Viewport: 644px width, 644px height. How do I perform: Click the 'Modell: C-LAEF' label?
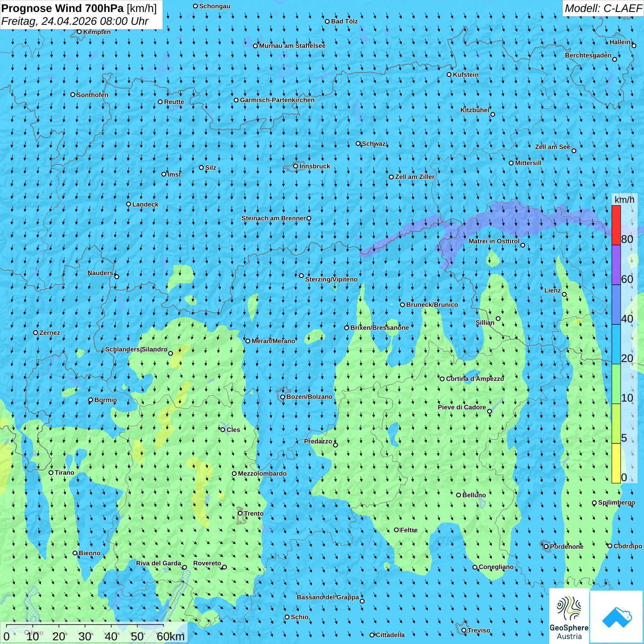point(603,8)
